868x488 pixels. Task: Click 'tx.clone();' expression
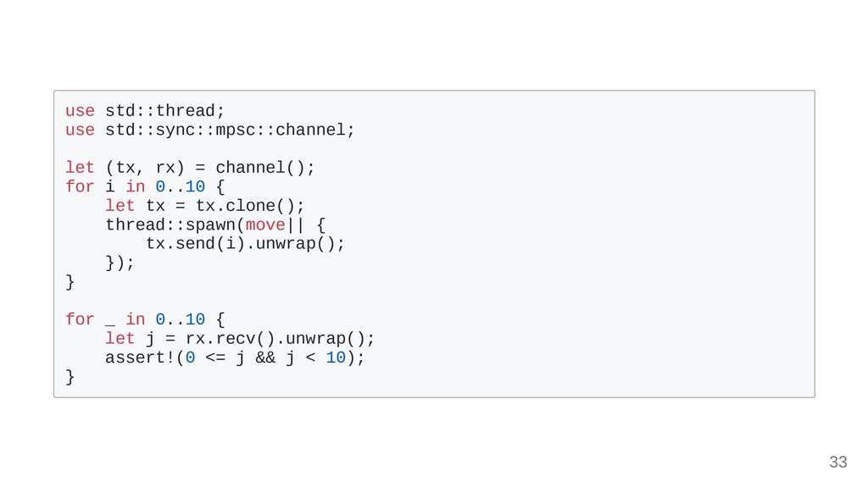tap(250, 206)
